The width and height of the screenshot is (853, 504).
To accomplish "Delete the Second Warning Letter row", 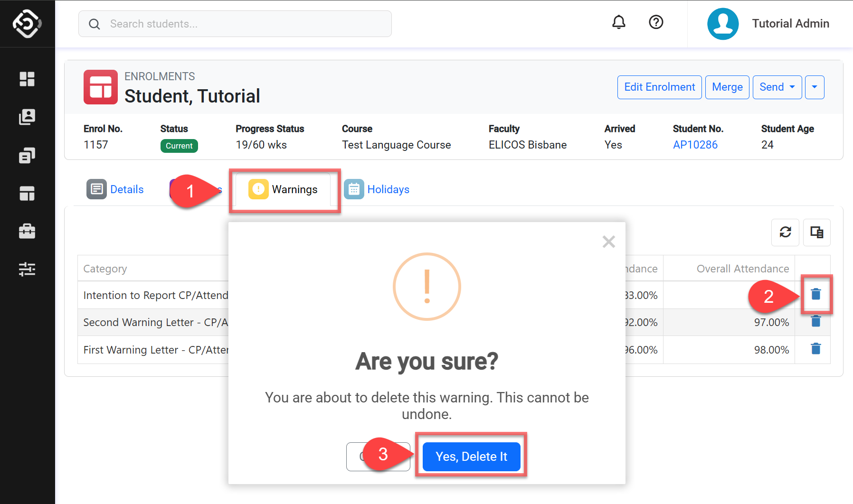I will click(x=816, y=322).
